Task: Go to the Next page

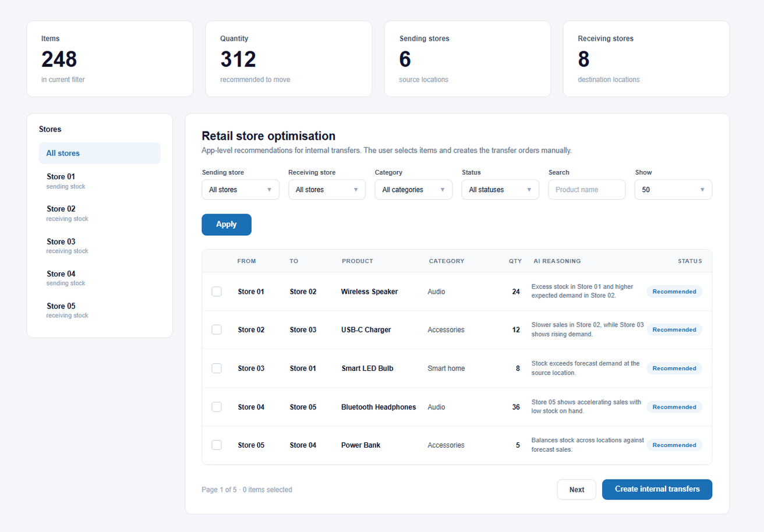Action: (x=576, y=490)
